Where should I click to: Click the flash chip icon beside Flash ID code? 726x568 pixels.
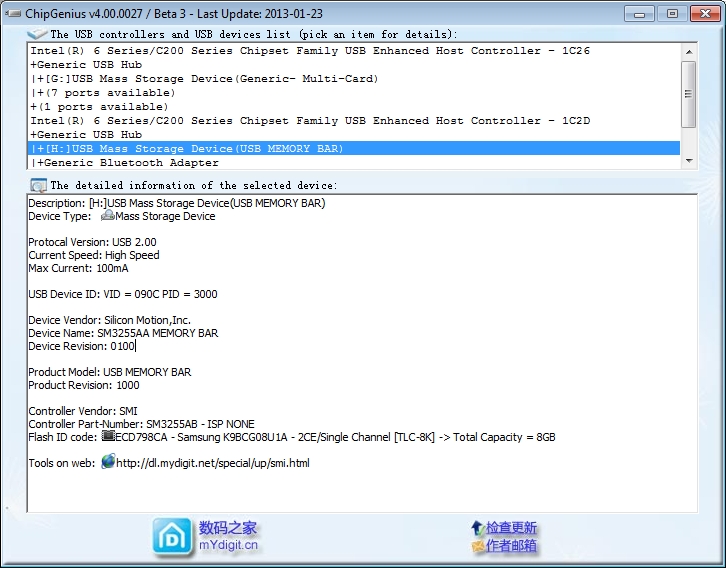(108, 436)
